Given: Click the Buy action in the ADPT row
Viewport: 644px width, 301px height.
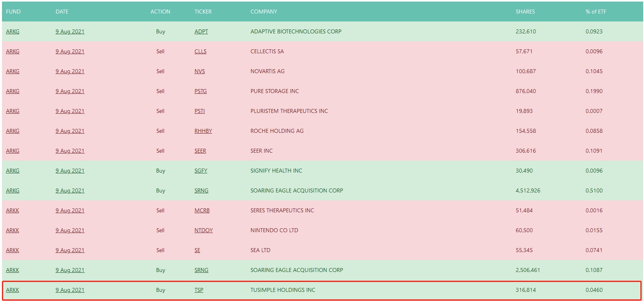Looking at the screenshot, I should (160, 31).
